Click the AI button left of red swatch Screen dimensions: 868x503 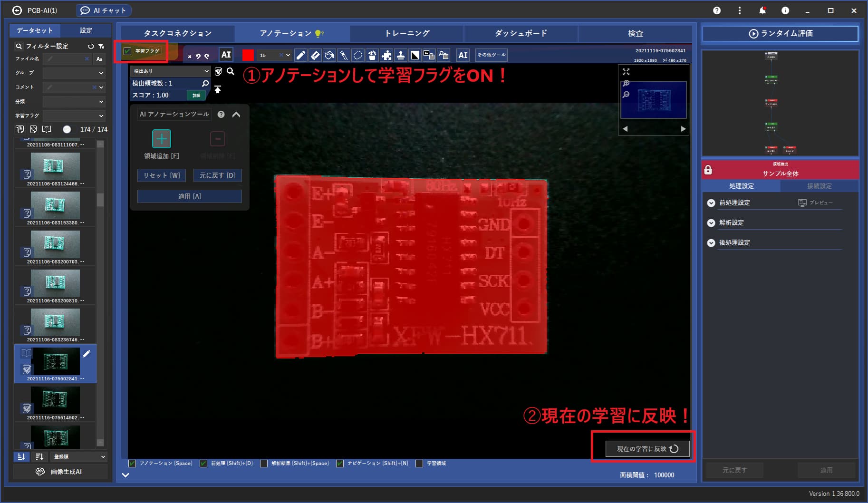226,55
